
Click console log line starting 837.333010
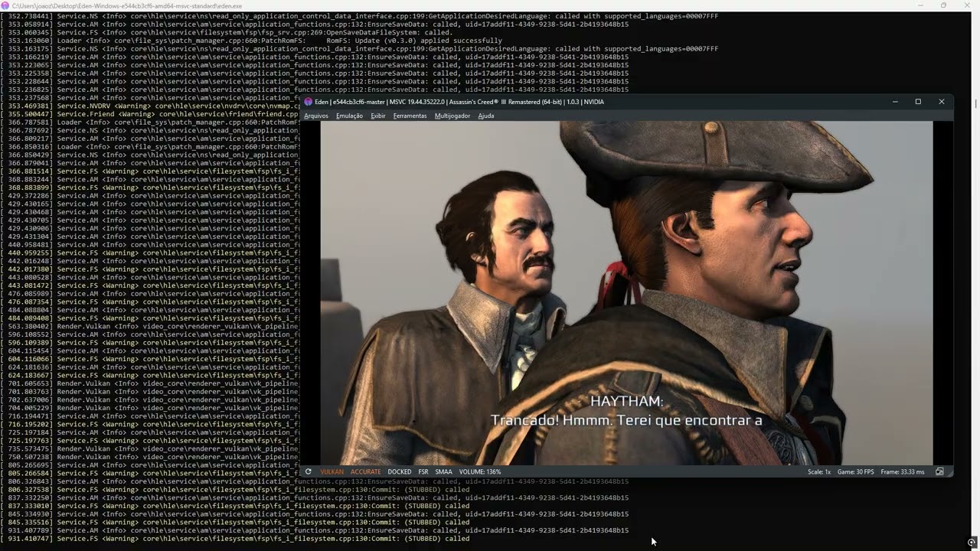coord(235,506)
